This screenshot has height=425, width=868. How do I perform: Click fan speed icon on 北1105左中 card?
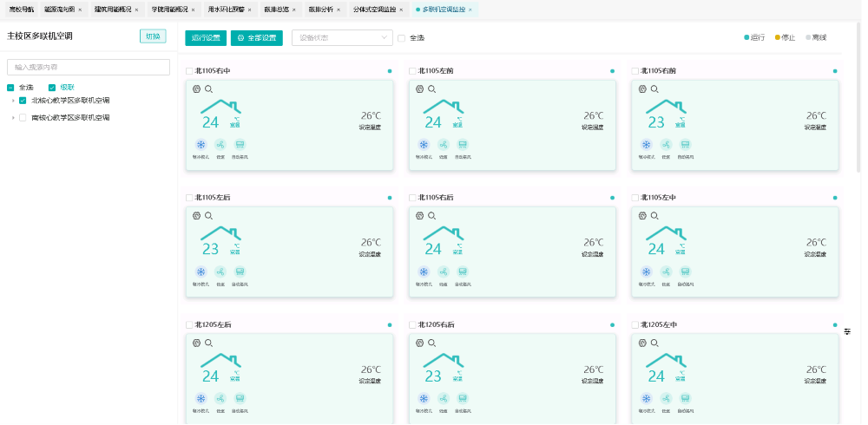click(666, 272)
